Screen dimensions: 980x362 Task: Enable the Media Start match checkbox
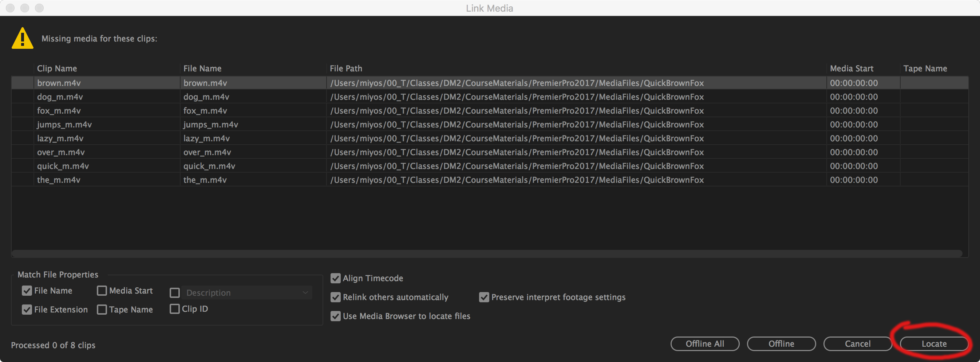pos(102,291)
